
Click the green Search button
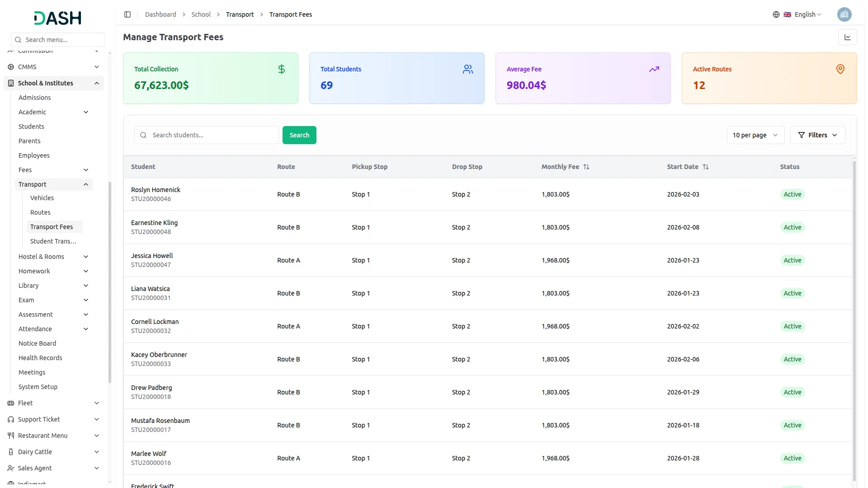[x=299, y=135]
